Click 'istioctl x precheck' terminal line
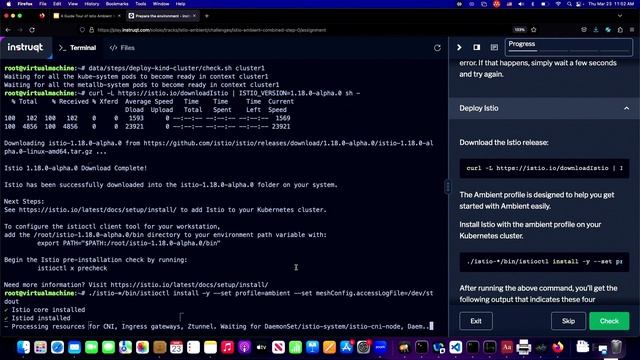This screenshot has width=640, height=360. click(x=72, y=268)
